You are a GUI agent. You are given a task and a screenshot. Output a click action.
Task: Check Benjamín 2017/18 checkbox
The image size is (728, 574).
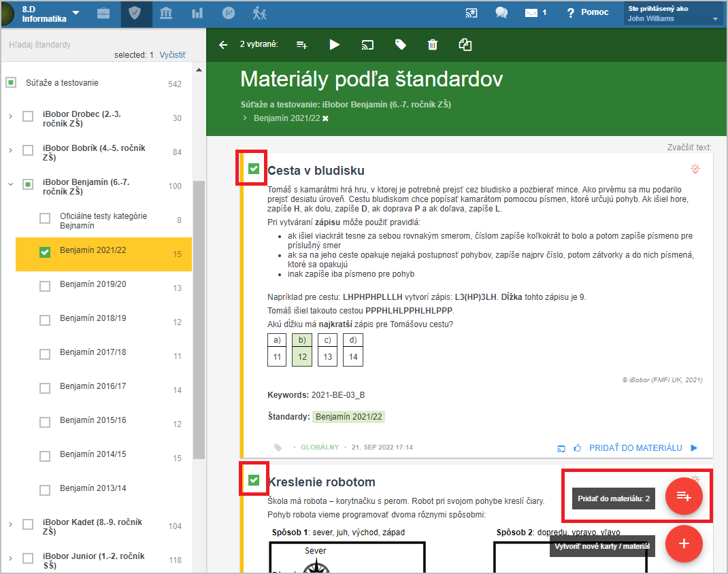[45, 354]
